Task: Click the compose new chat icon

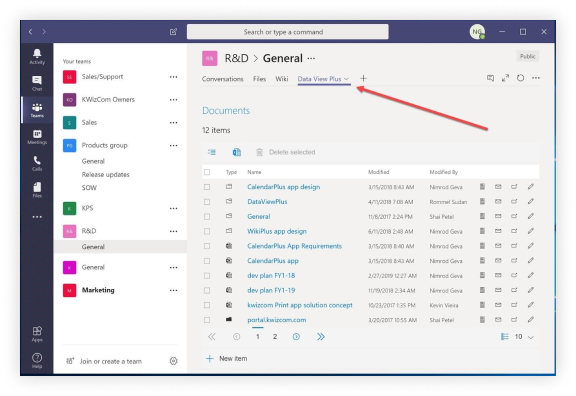Action: pyautogui.click(x=173, y=32)
